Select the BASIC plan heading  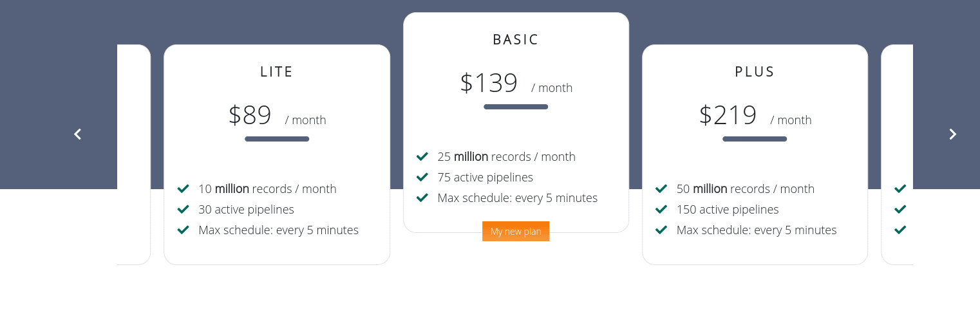pyautogui.click(x=516, y=40)
